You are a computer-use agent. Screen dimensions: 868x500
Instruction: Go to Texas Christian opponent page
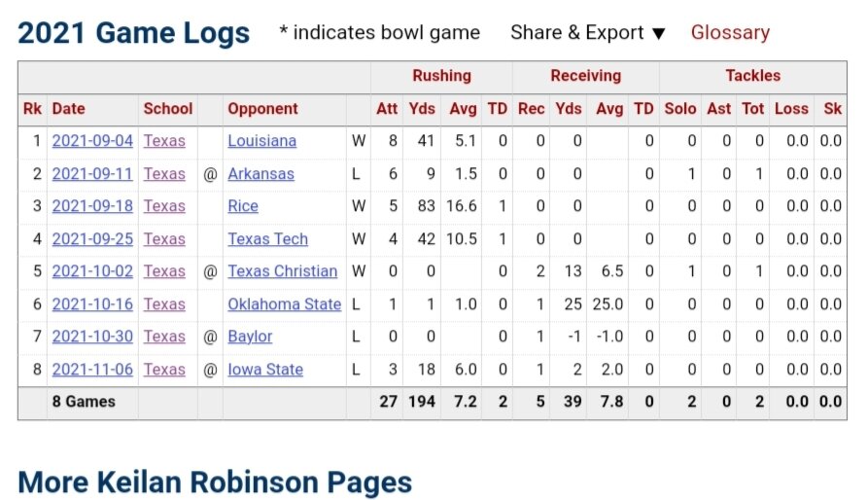tap(282, 271)
